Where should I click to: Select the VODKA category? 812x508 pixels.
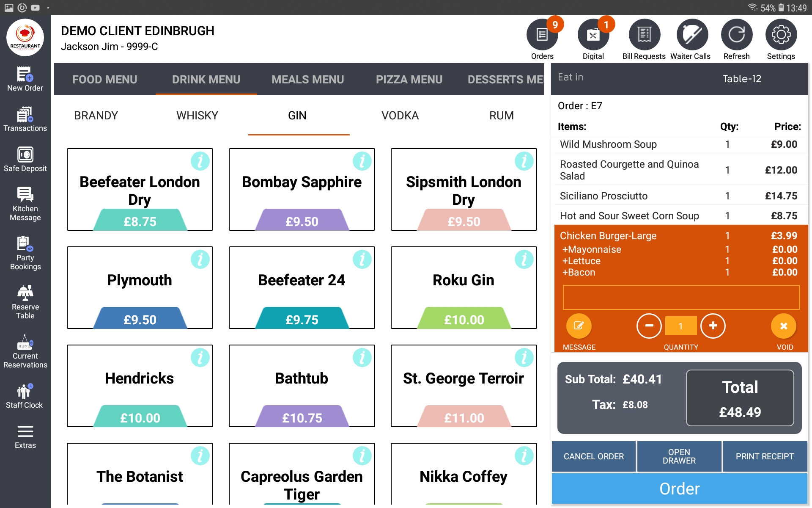click(400, 115)
